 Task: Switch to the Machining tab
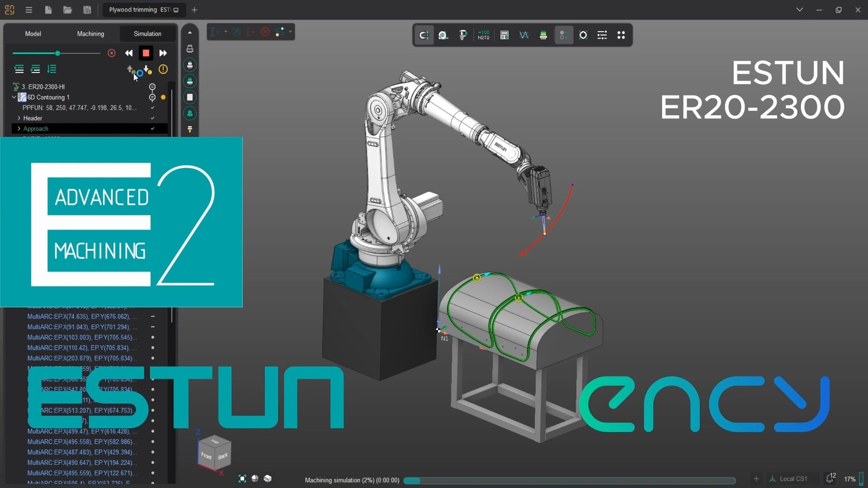point(90,34)
